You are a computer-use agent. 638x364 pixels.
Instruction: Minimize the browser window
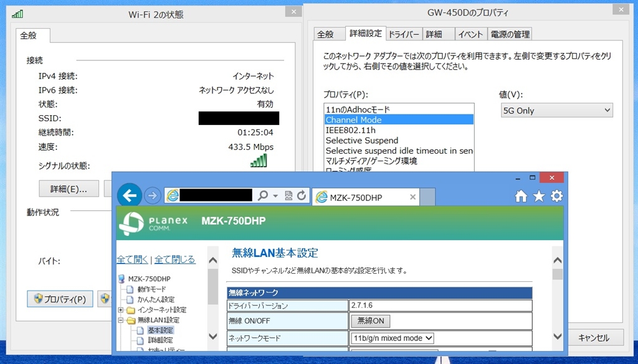point(518,178)
